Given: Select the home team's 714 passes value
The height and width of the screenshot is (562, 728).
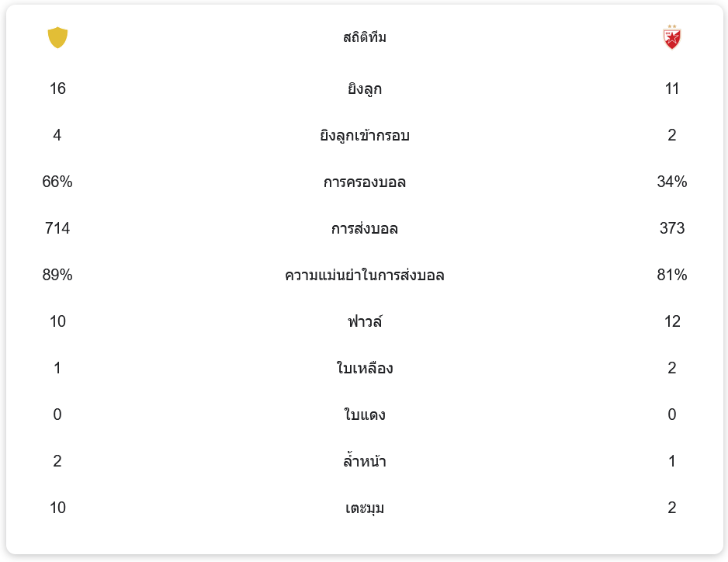Looking at the screenshot, I should coord(57,228).
